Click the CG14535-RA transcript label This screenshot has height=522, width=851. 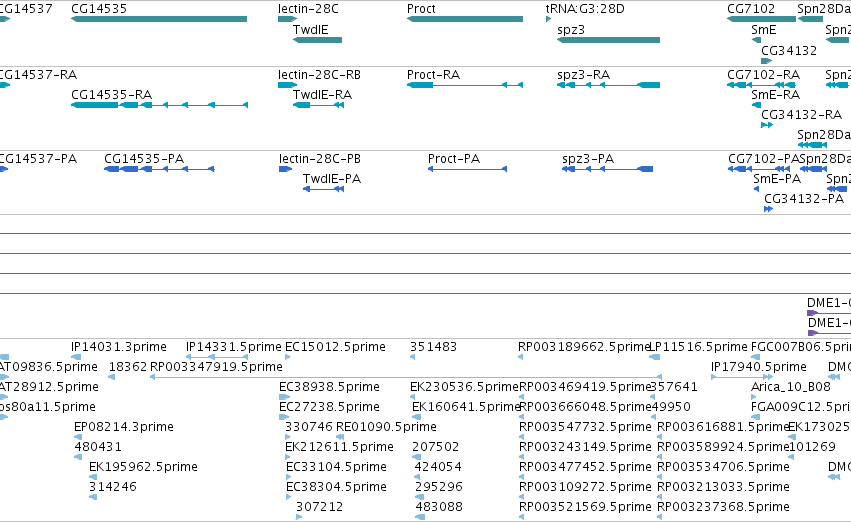[x=111, y=94]
